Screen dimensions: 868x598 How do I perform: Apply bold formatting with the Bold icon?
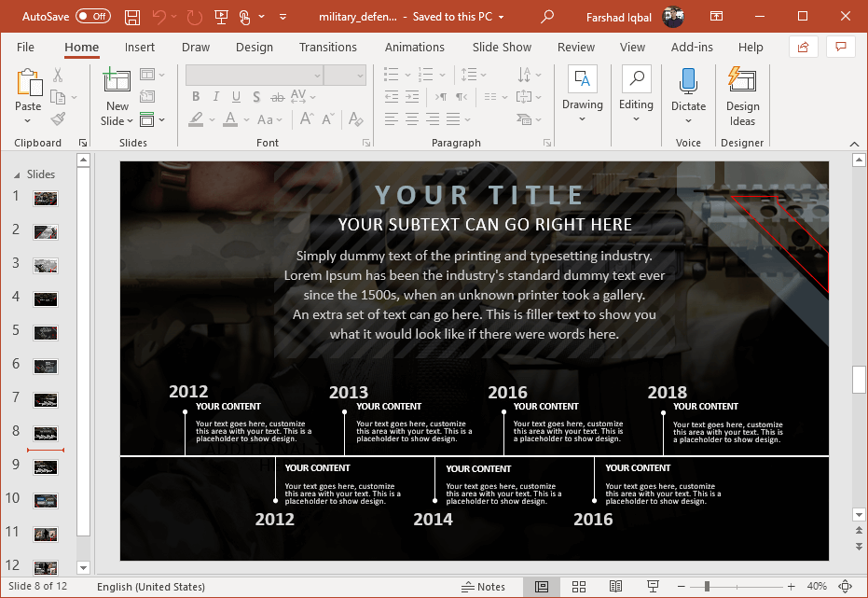(196, 96)
